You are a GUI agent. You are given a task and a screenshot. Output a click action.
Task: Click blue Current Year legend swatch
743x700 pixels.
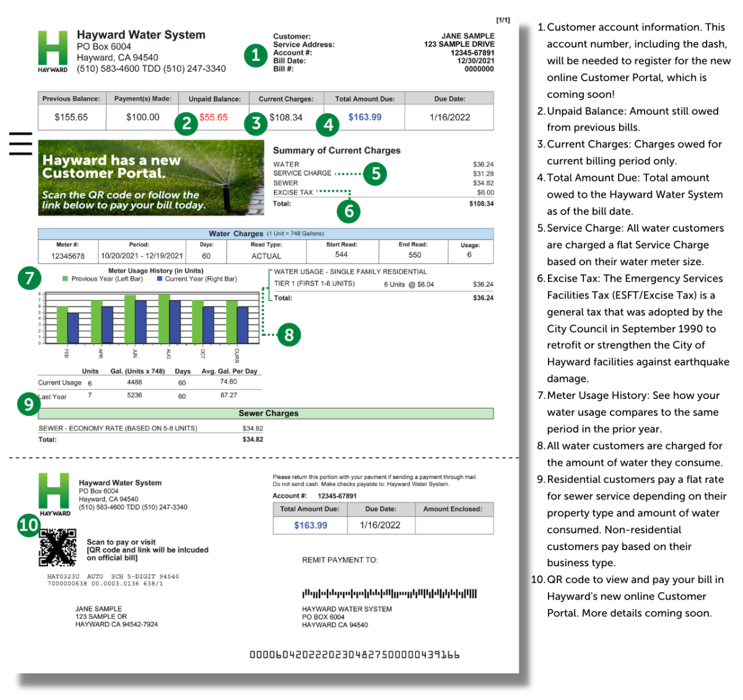(x=160, y=279)
